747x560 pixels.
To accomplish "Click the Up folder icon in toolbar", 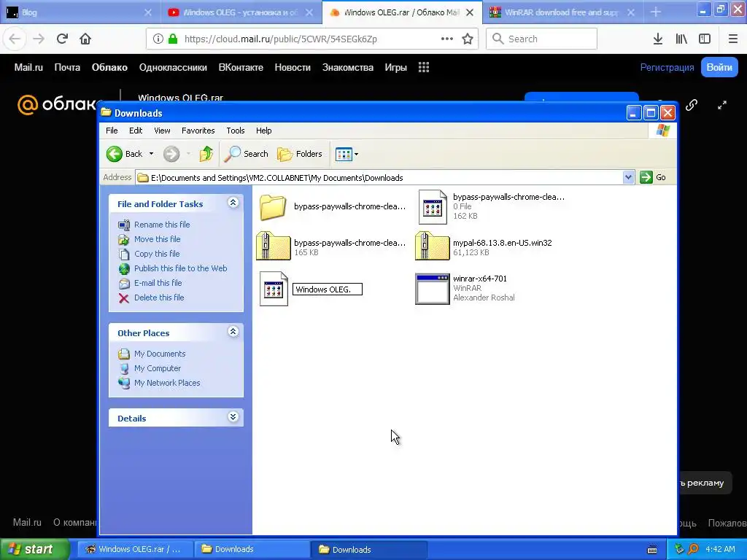I will point(206,154).
